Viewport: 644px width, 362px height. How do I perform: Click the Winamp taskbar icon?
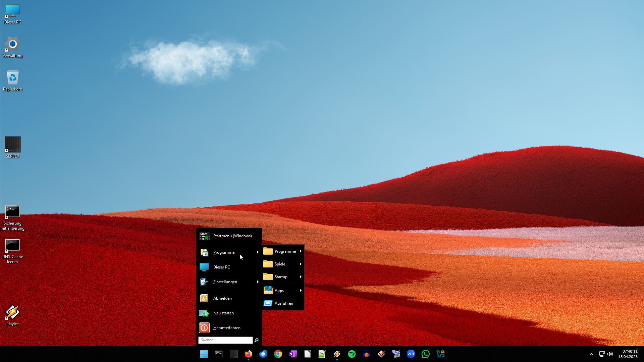337,354
